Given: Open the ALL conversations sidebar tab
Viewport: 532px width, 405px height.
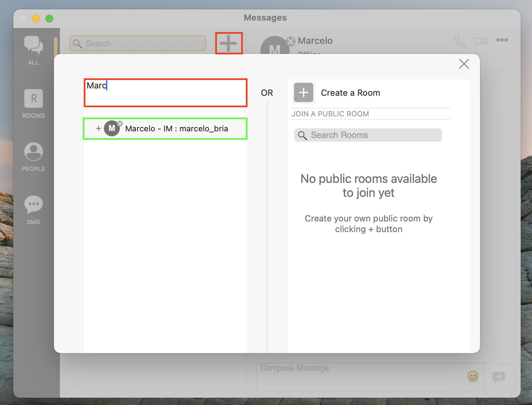Looking at the screenshot, I should click(33, 50).
